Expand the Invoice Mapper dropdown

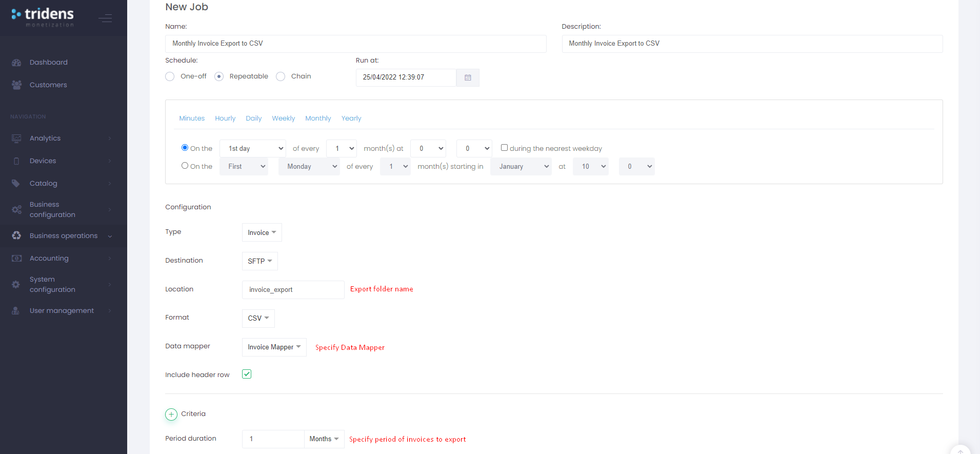click(274, 347)
